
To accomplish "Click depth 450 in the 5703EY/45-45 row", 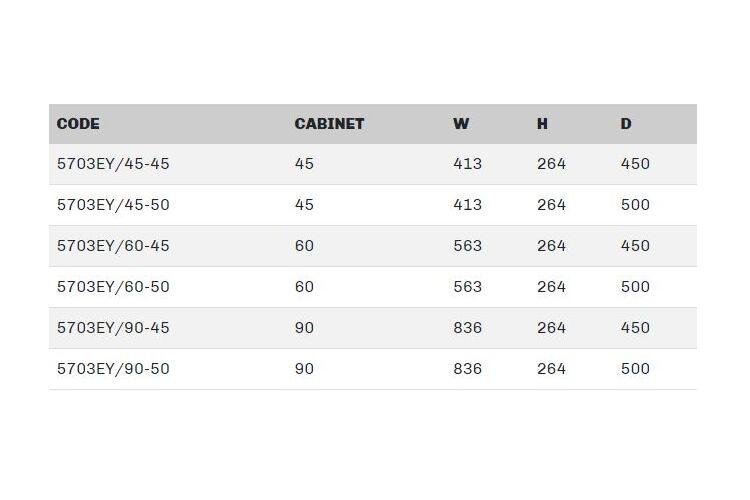I will [x=635, y=164].
